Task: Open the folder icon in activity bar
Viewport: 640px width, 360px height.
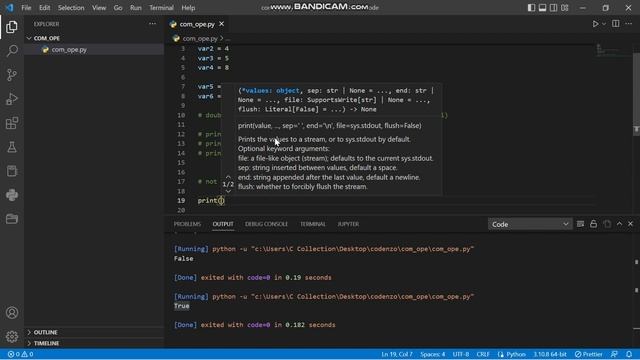Action: point(12,219)
